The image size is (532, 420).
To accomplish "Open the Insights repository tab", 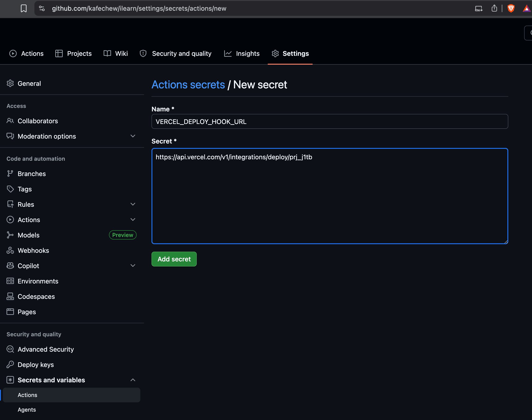I will click(x=242, y=53).
